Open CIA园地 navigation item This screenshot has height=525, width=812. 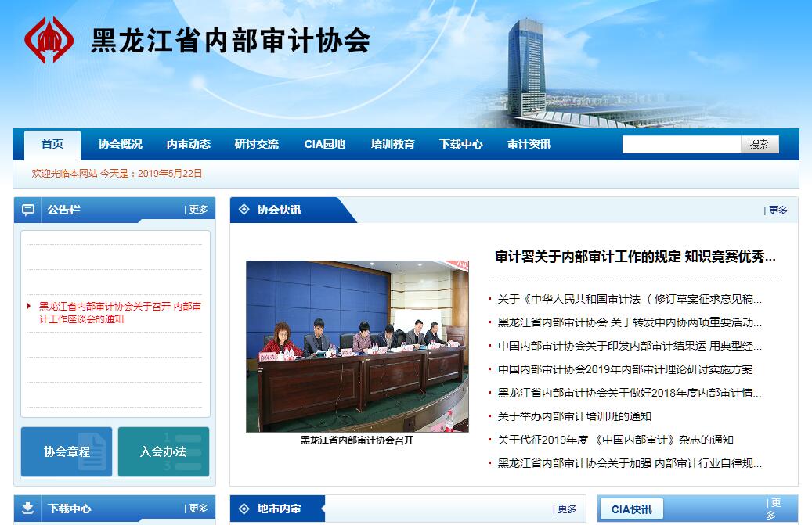pos(325,144)
